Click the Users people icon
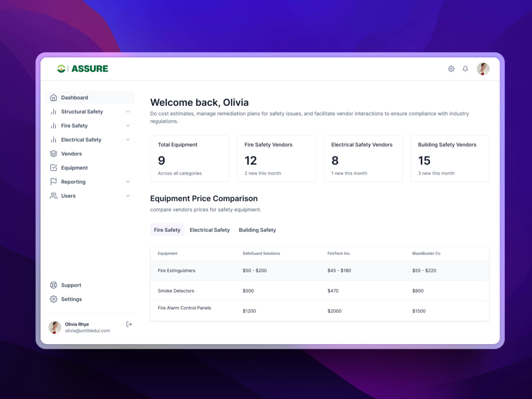The image size is (532, 399). (54, 196)
